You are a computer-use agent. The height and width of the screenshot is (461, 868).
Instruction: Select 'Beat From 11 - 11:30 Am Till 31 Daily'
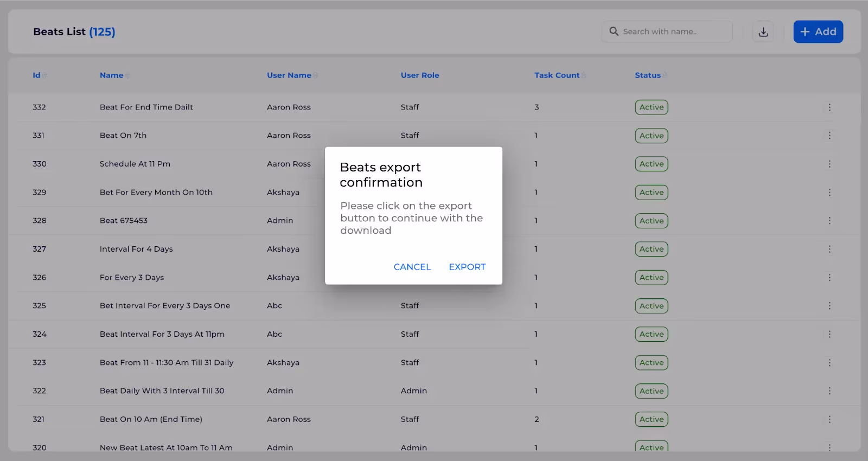pyautogui.click(x=167, y=362)
